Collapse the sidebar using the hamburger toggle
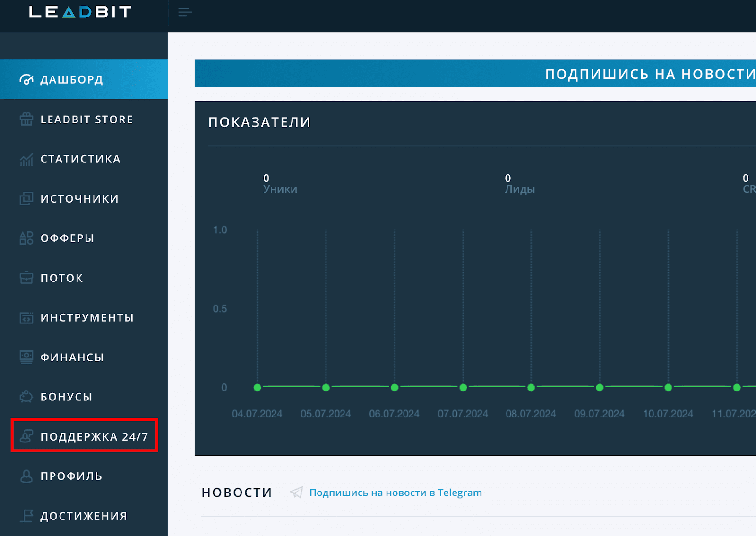The width and height of the screenshot is (756, 536). pos(184,12)
